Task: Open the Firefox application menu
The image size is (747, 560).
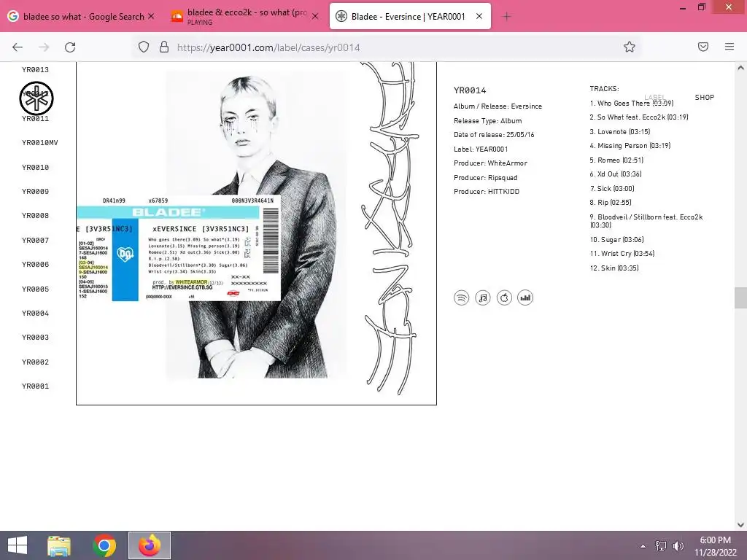Action: (729, 47)
